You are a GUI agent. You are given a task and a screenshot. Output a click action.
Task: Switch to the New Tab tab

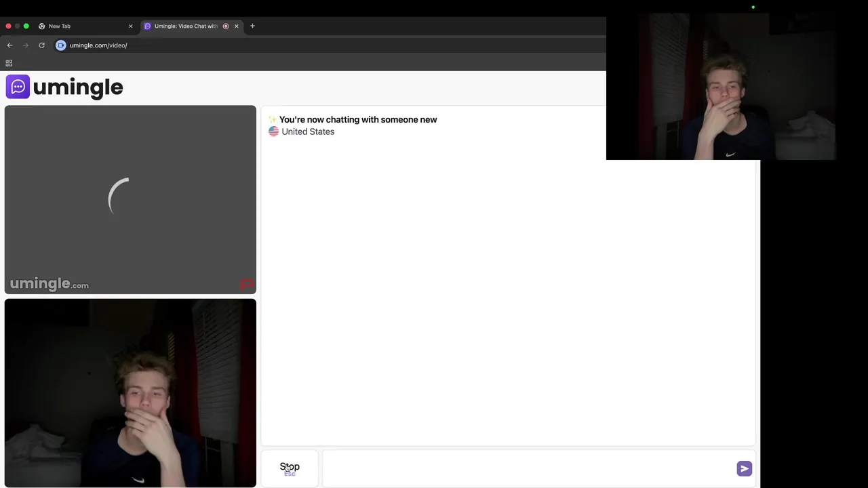point(85,26)
